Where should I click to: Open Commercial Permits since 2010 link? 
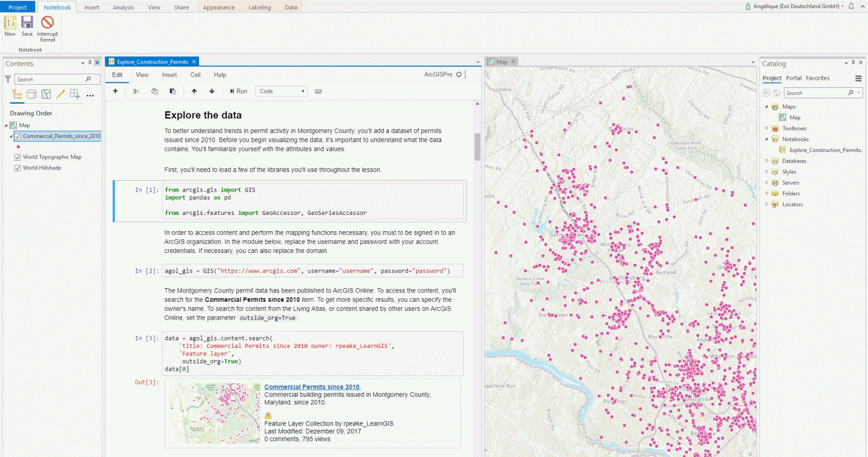[312, 387]
